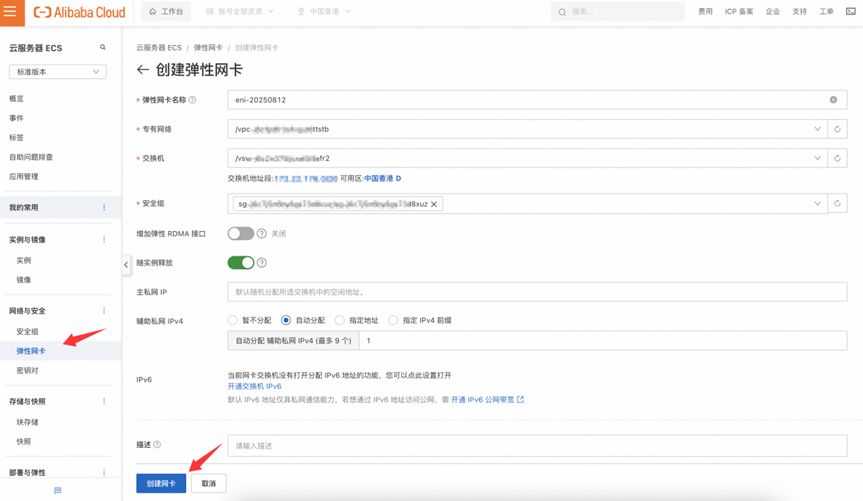Open the account resources dropdown in the top bar
The width and height of the screenshot is (863, 501).
click(x=240, y=12)
